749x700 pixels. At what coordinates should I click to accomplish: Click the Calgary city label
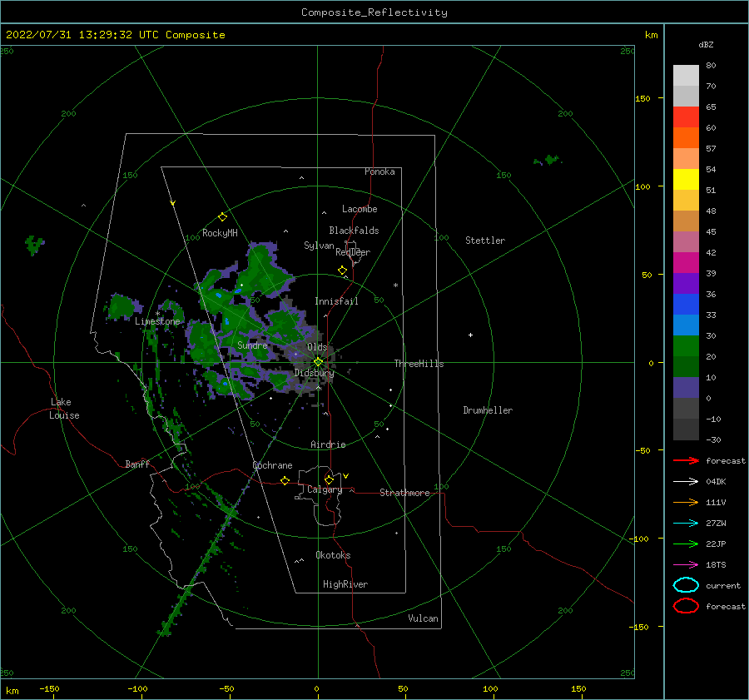tap(325, 489)
